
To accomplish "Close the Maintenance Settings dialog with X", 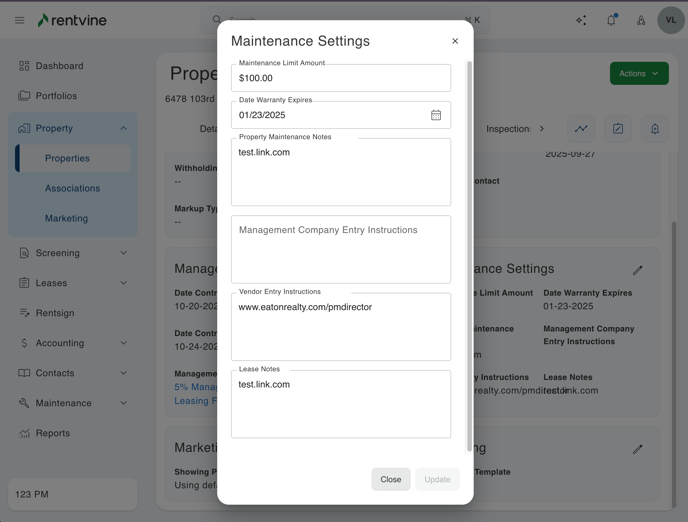I will click(x=455, y=41).
